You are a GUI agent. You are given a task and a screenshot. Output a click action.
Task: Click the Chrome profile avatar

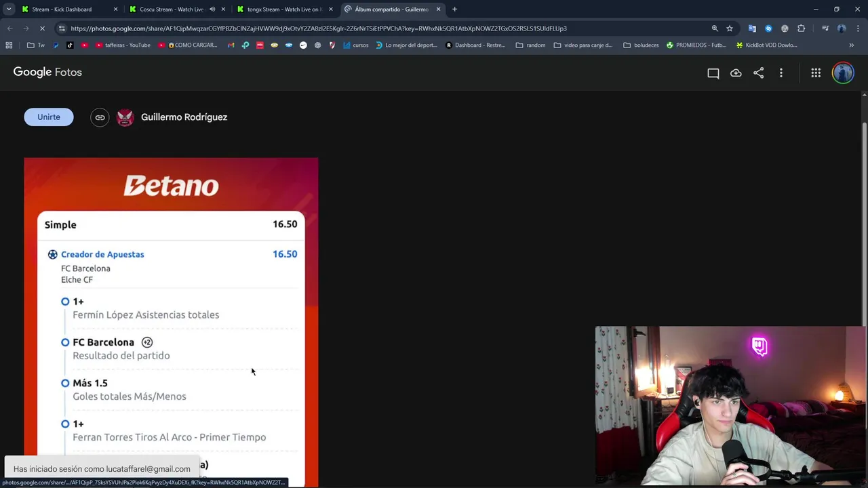click(x=842, y=28)
